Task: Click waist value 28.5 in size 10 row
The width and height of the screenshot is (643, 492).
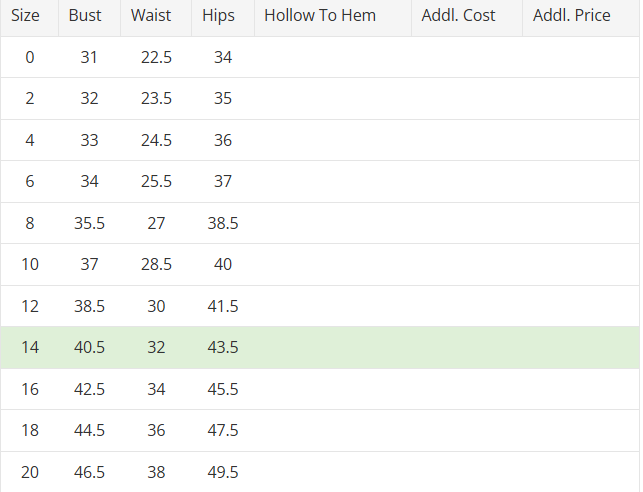Action: pyautogui.click(x=156, y=264)
